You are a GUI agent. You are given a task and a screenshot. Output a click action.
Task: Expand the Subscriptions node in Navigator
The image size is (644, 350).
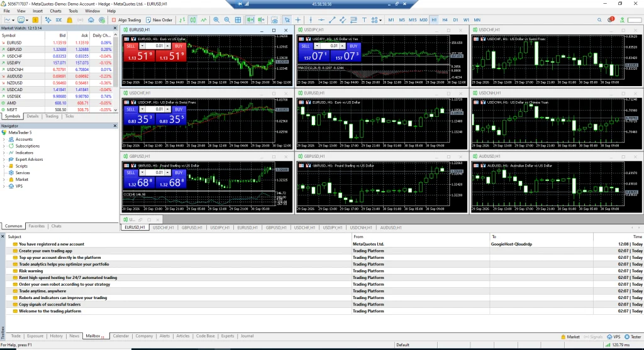coord(4,146)
